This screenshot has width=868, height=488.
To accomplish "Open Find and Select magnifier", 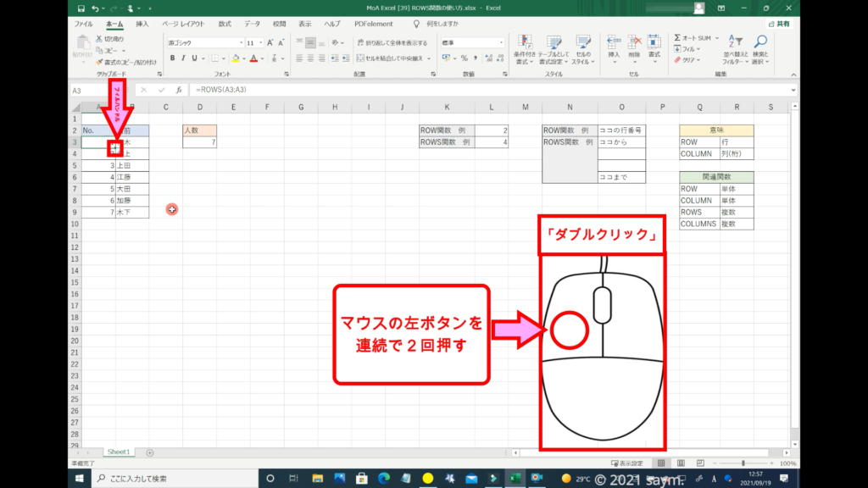I will coord(760,42).
